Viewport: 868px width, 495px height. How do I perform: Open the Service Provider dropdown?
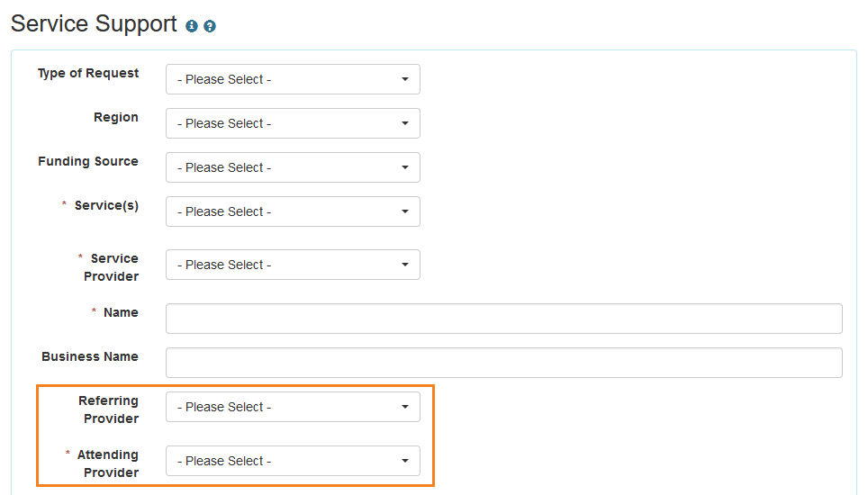293,265
